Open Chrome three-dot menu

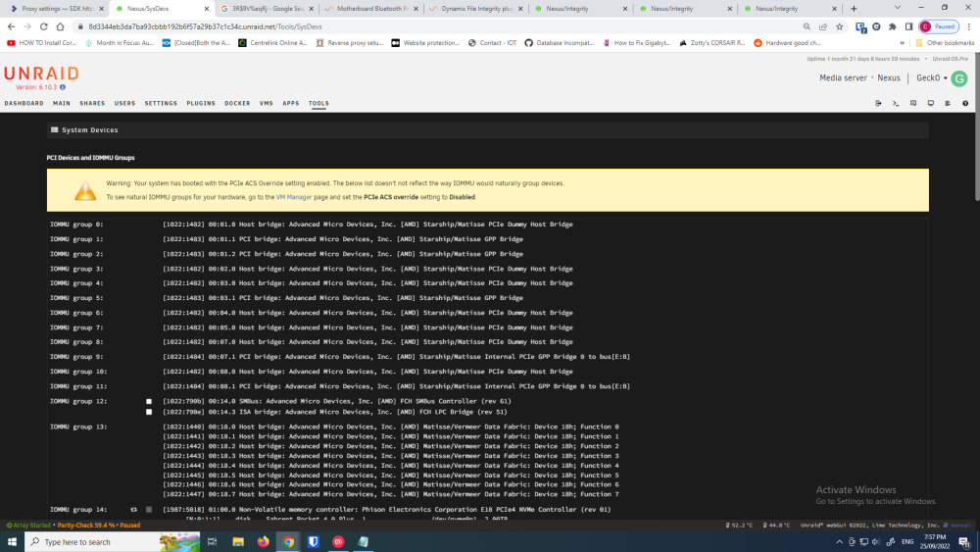[969, 26]
